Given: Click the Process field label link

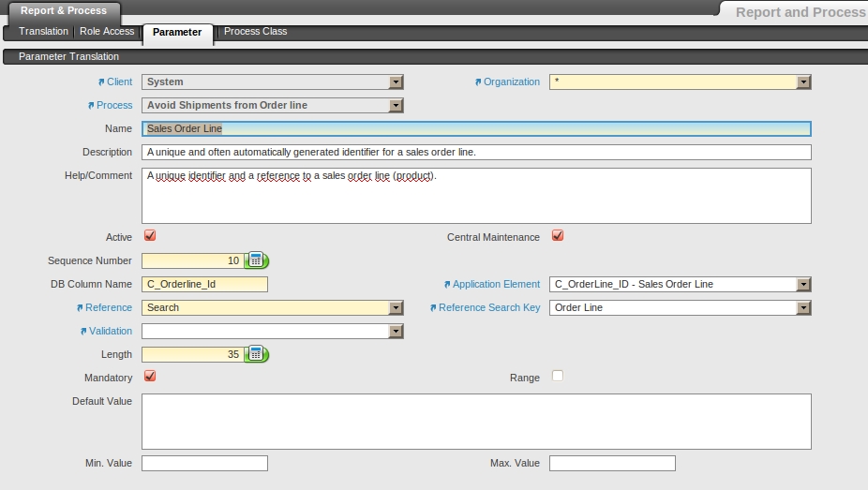Looking at the screenshot, I should click(x=114, y=105).
